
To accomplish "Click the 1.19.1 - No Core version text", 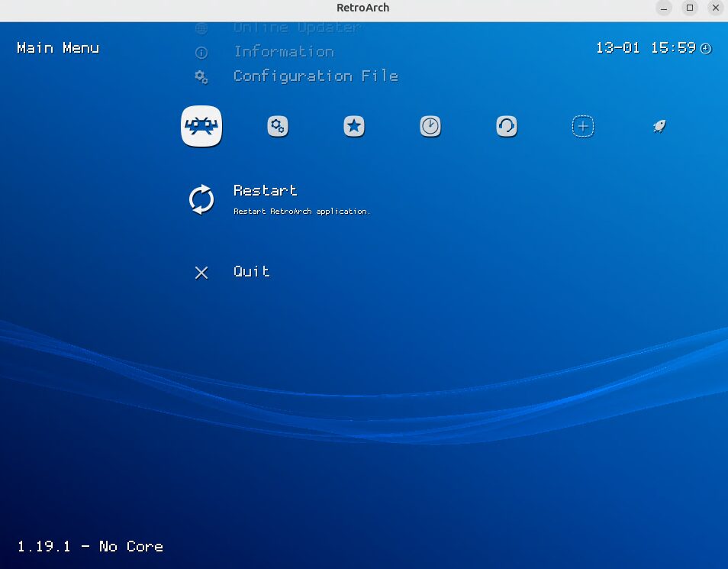I will pyautogui.click(x=90, y=546).
